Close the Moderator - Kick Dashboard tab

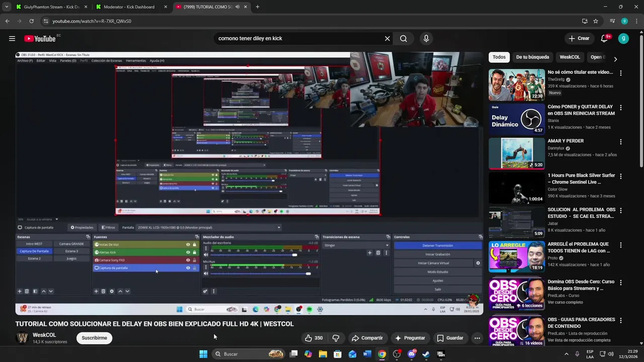[166, 7]
